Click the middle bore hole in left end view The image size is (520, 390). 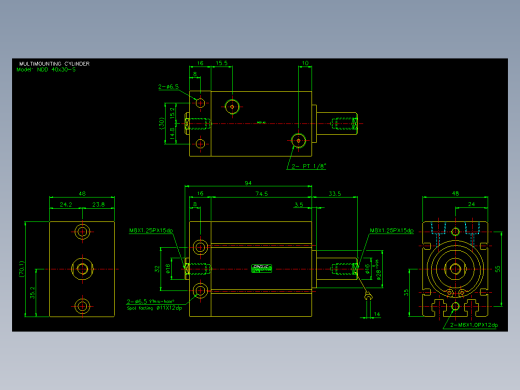pos(82,269)
